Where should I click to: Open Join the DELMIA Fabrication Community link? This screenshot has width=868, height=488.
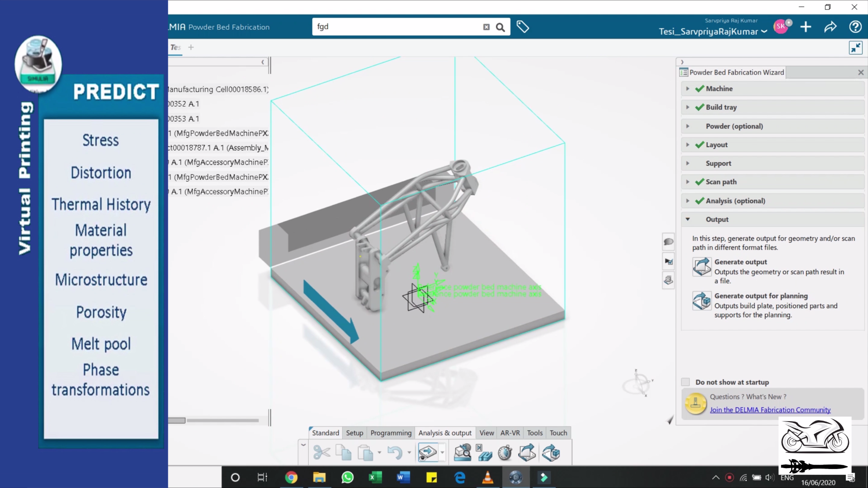[x=770, y=410]
